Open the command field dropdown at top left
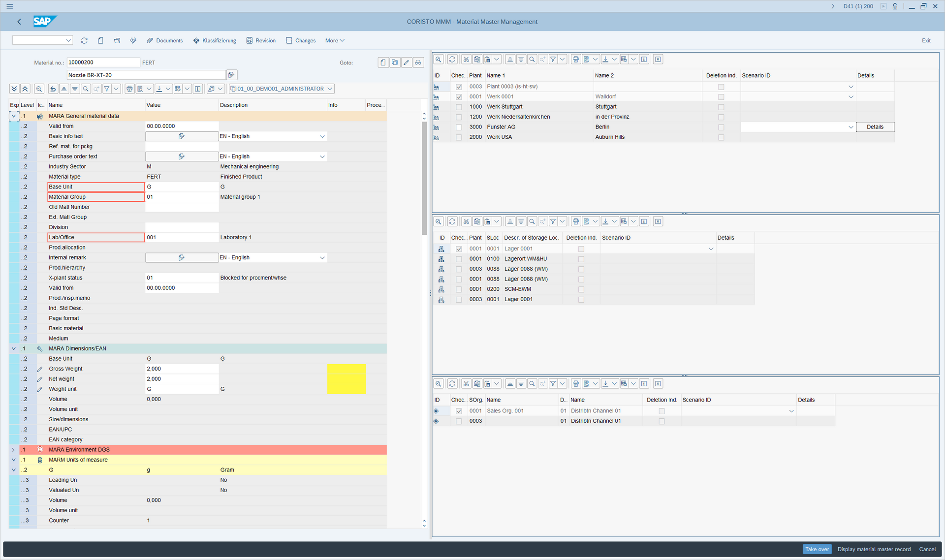Image resolution: width=945 pixels, height=560 pixels. [68, 40]
